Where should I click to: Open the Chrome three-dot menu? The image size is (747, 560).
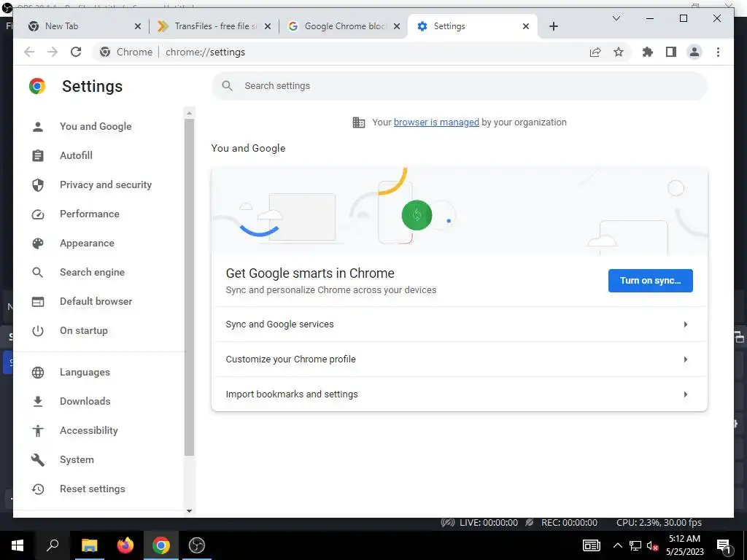coord(718,52)
